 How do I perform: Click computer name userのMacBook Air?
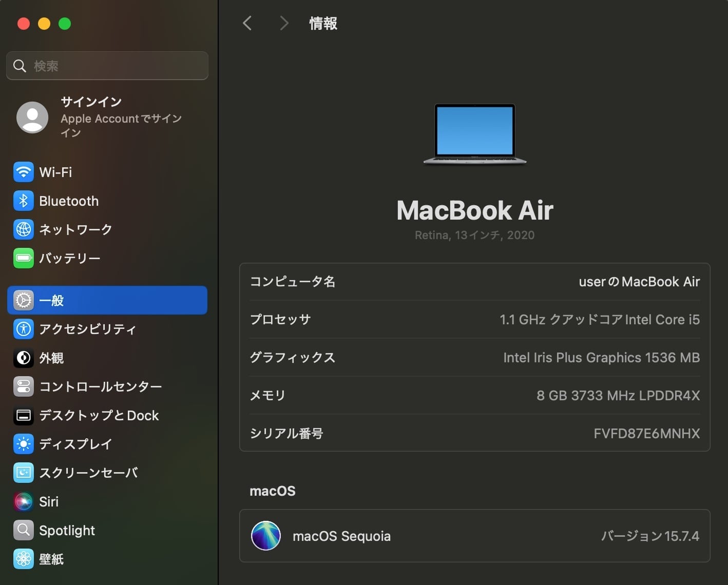pos(639,282)
